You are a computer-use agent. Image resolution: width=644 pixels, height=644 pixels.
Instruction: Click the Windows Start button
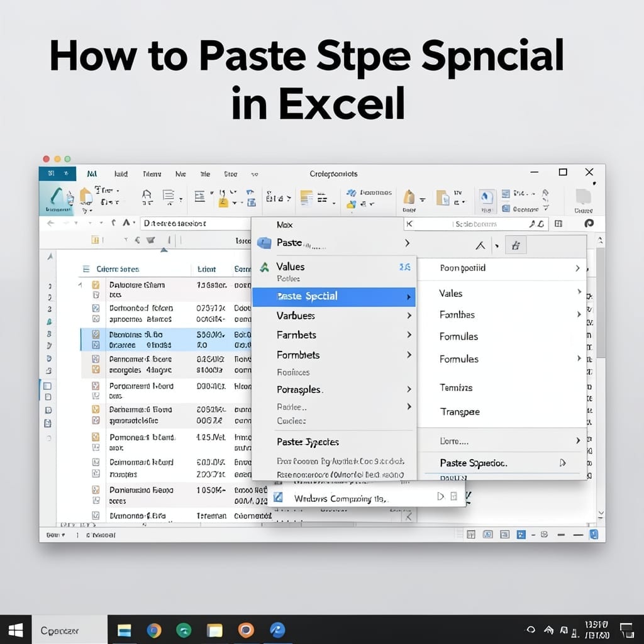tap(16, 630)
